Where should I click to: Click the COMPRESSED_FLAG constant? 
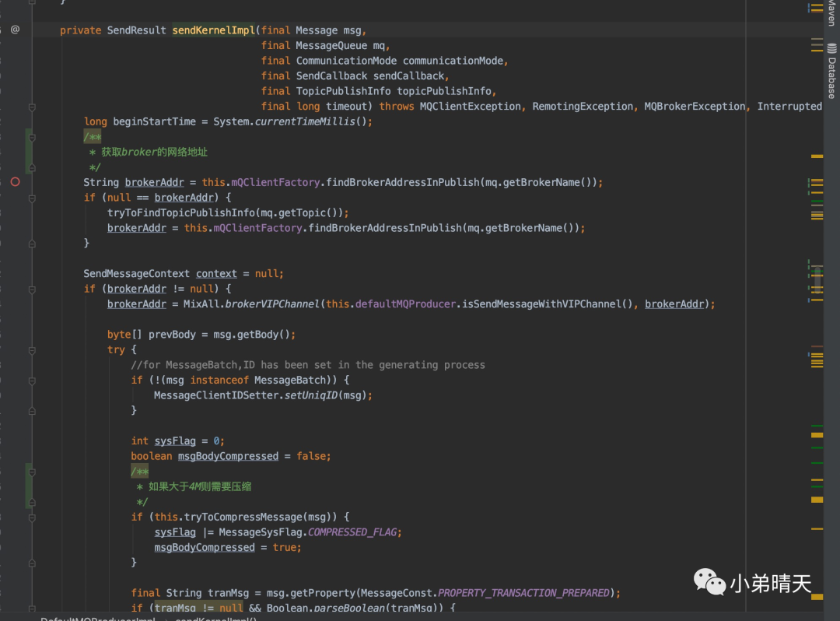pos(352,532)
